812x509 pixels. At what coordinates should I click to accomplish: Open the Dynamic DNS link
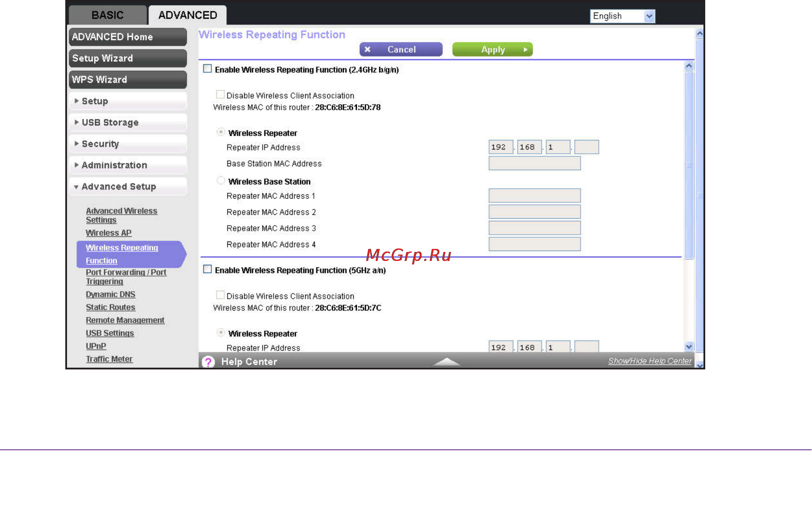tap(111, 294)
